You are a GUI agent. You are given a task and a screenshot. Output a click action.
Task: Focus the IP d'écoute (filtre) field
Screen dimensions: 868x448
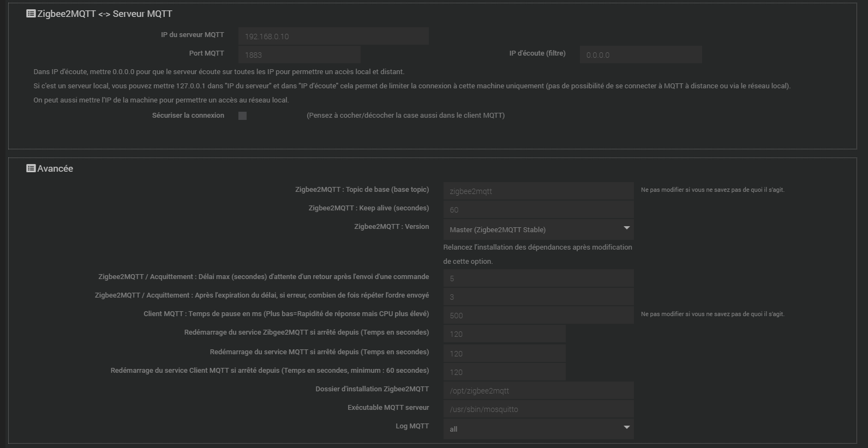tap(640, 55)
